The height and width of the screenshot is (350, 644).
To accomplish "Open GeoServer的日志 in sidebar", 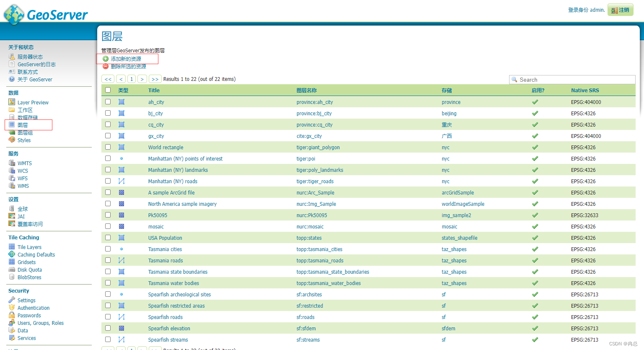I will point(36,64).
